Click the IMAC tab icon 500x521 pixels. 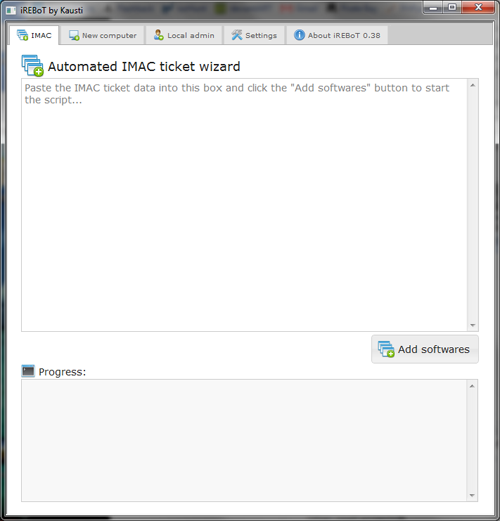point(22,35)
